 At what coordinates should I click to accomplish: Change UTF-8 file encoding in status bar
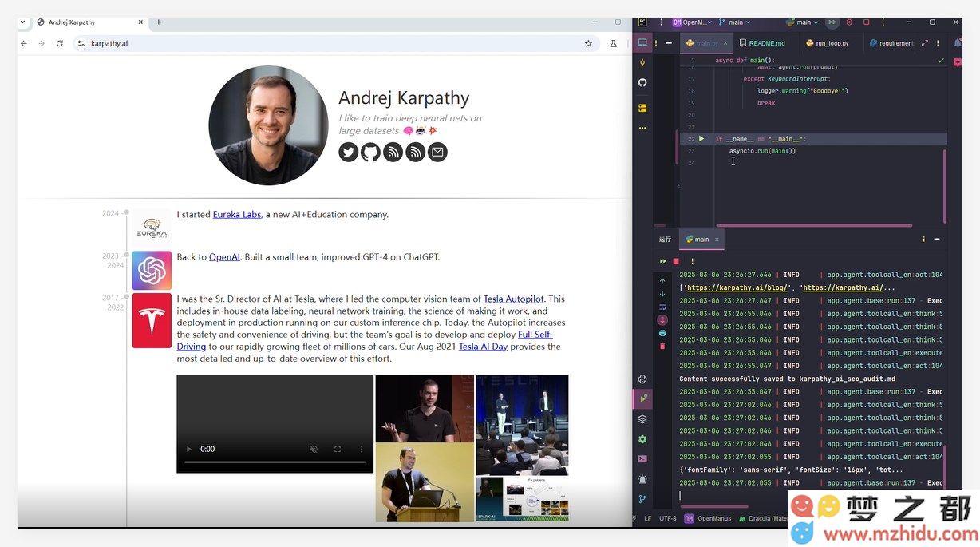click(x=667, y=518)
